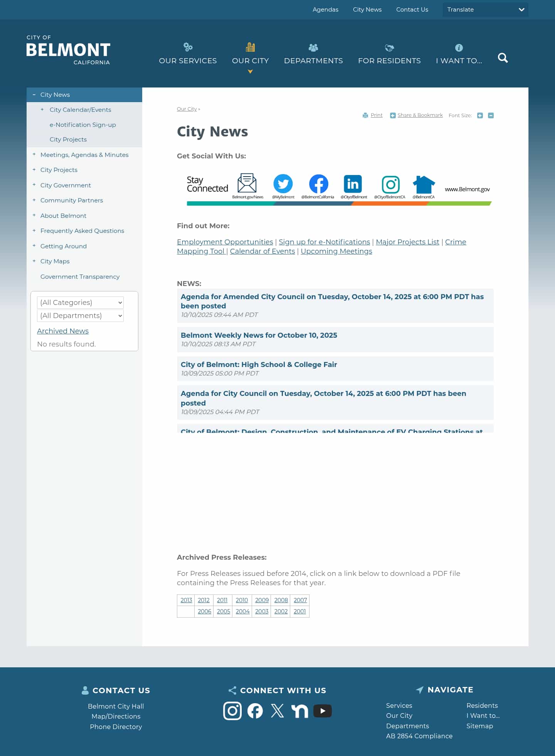
Task: Open the All Categories dropdown
Action: click(80, 303)
